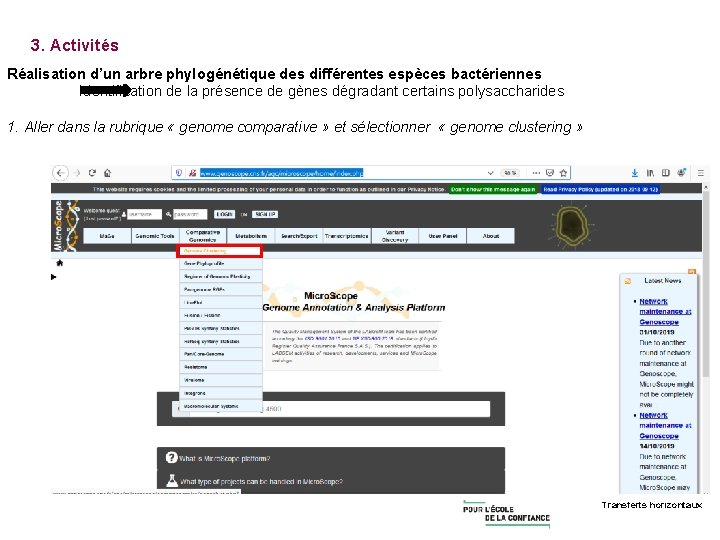Go to browser Home with house icon
The height and width of the screenshot is (540, 720).
[x=107, y=173]
